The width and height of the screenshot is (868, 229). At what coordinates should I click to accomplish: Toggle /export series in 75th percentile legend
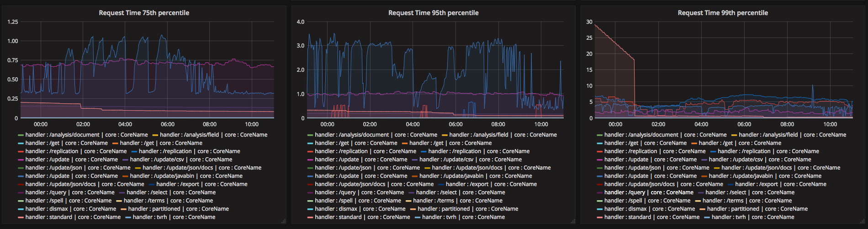[x=202, y=184]
